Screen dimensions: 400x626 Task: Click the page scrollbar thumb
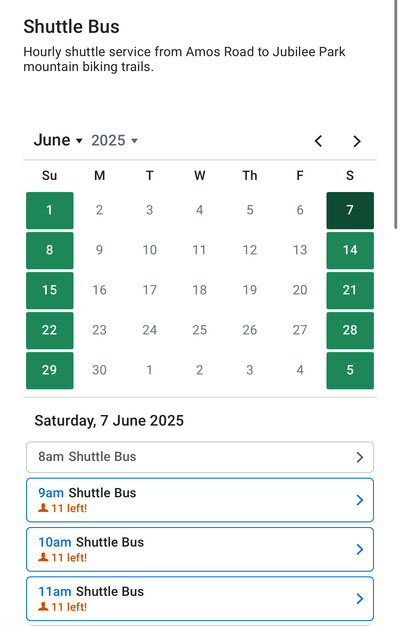[396, 114]
